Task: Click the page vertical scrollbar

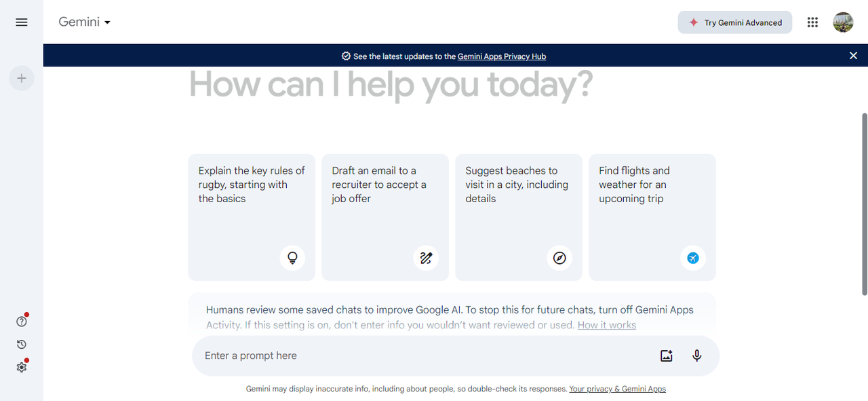Action: (x=864, y=204)
